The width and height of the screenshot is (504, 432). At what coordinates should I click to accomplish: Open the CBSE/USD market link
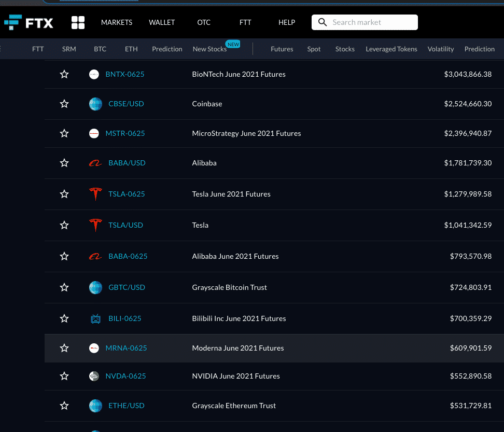tap(126, 104)
